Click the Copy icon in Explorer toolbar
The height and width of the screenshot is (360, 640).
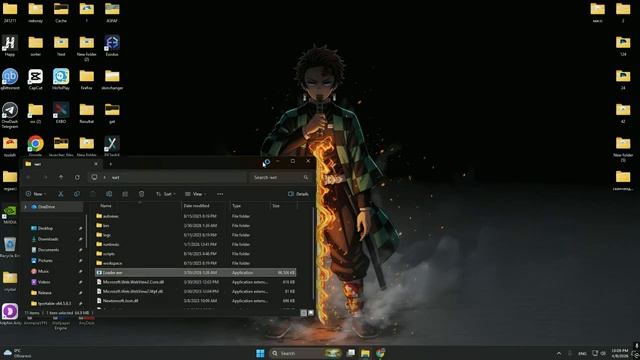[x=77, y=194]
